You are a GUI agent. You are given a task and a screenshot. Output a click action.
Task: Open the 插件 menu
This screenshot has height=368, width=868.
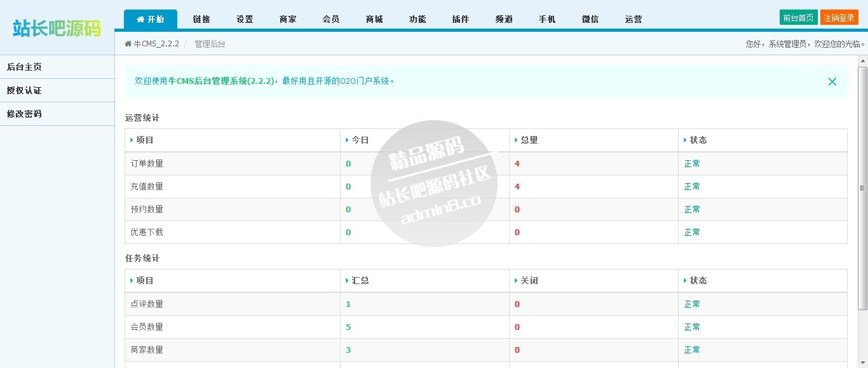(460, 19)
